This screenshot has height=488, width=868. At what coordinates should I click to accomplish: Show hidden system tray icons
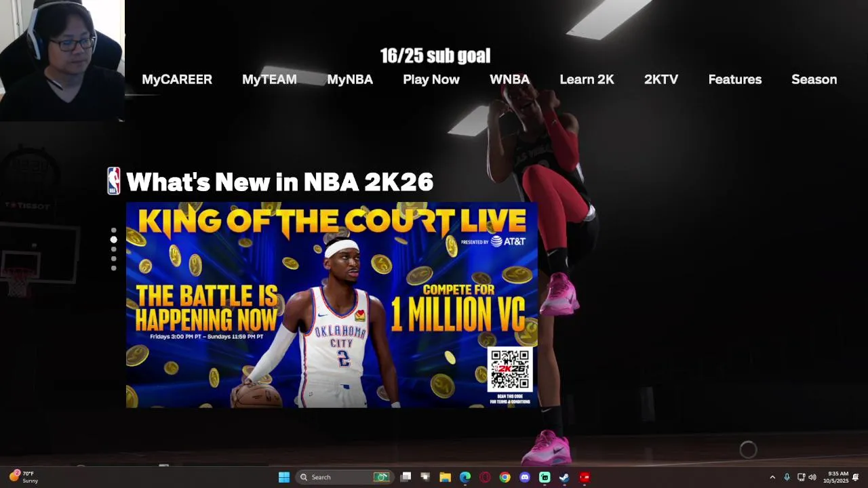(772, 477)
